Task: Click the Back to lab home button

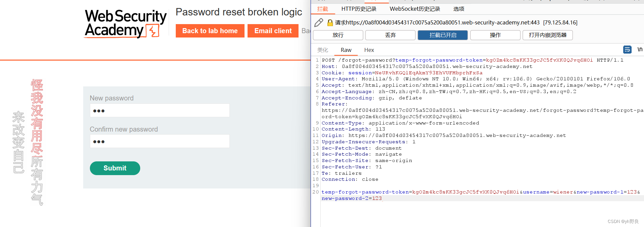Action: pos(210,31)
